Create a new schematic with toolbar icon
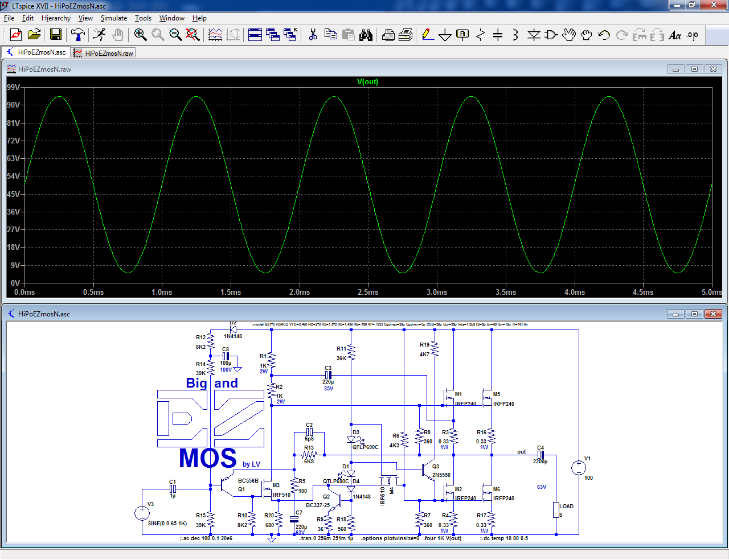The image size is (729, 560). [16, 35]
